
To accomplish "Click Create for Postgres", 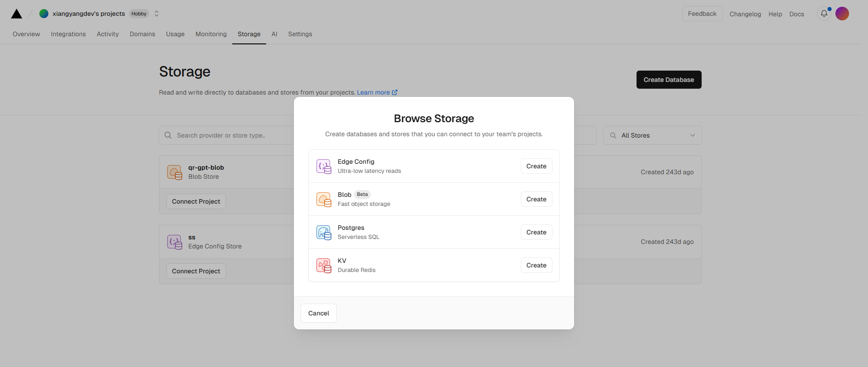I will tap(536, 232).
